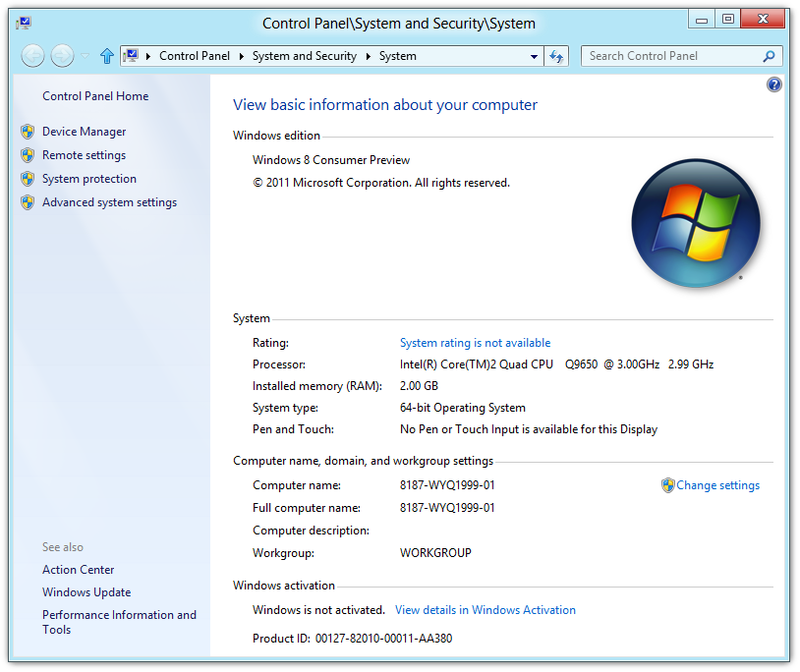Select System and Security in breadcrumb
Image resolution: width=800 pixels, height=672 pixels.
click(304, 56)
